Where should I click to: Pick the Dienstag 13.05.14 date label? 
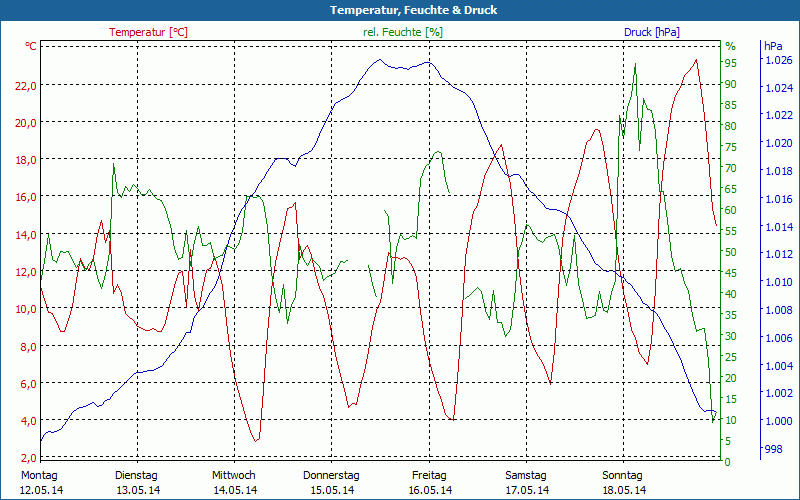click(x=137, y=482)
